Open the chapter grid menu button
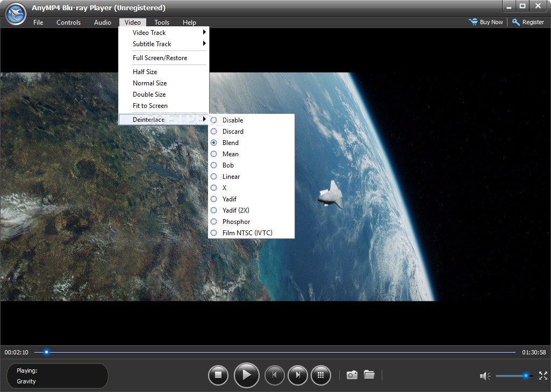This screenshot has width=551, height=392. 320,375
